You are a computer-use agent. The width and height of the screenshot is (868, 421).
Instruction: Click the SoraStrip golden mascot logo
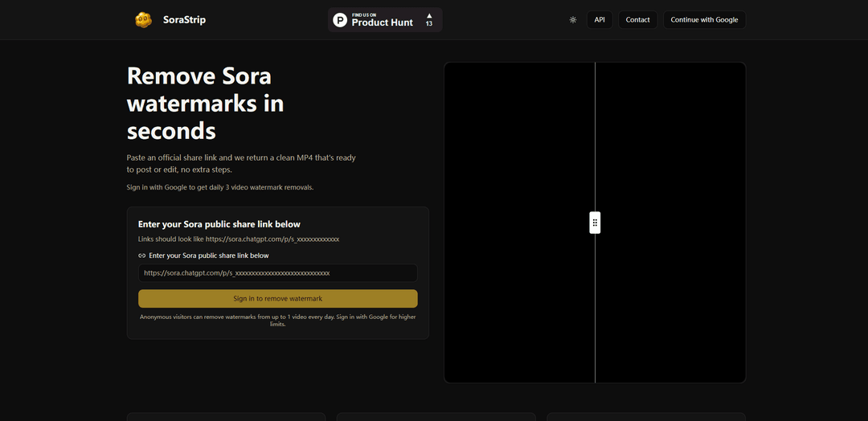[143, 19]
